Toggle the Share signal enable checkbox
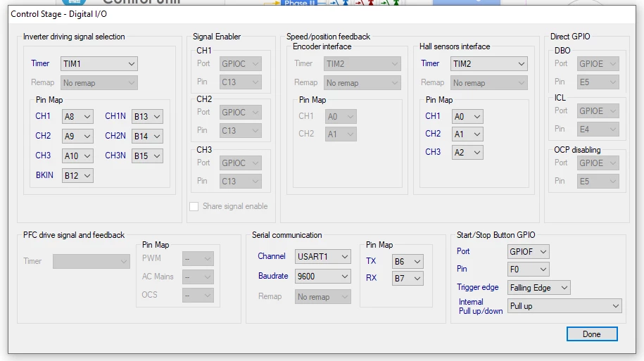 [x=194, y=207]
